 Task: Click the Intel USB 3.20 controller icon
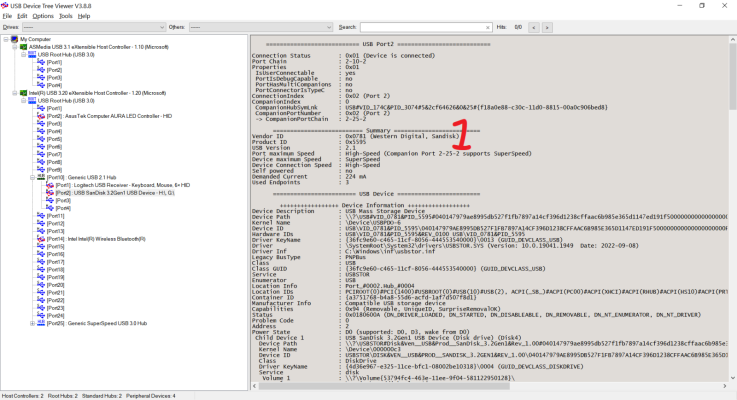(23, 93)
